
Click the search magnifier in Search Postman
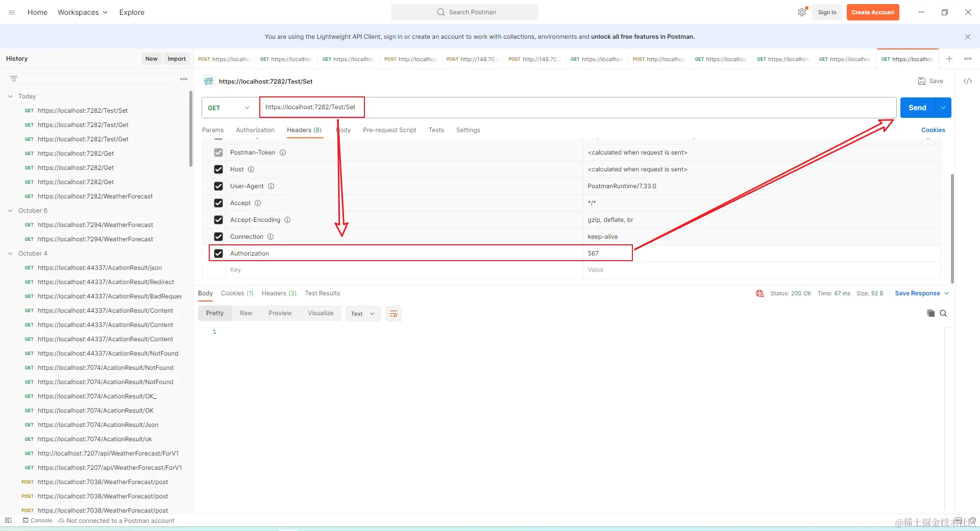[x=440, y=12]
